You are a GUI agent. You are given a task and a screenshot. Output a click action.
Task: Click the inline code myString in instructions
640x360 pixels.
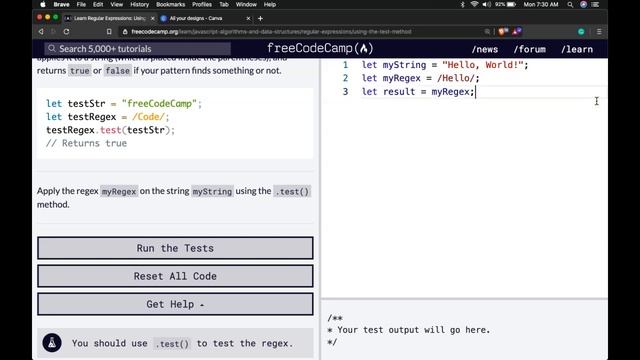[x=212, y=191]
